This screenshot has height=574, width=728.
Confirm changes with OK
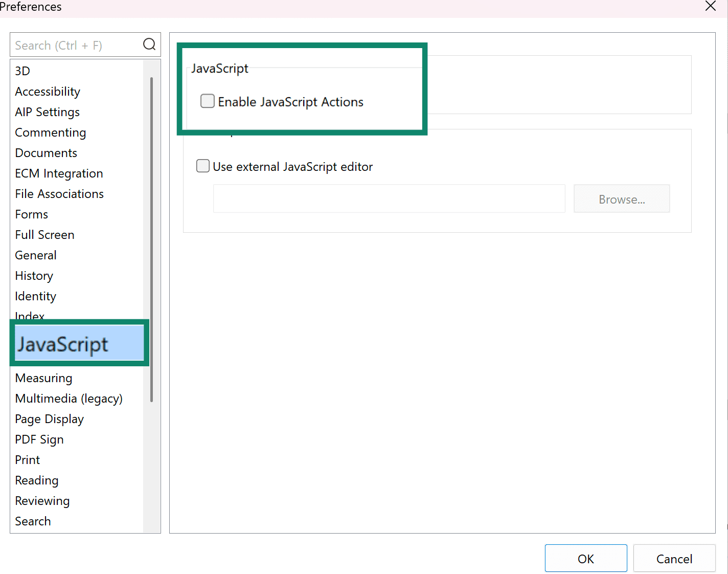pos(586,558)
